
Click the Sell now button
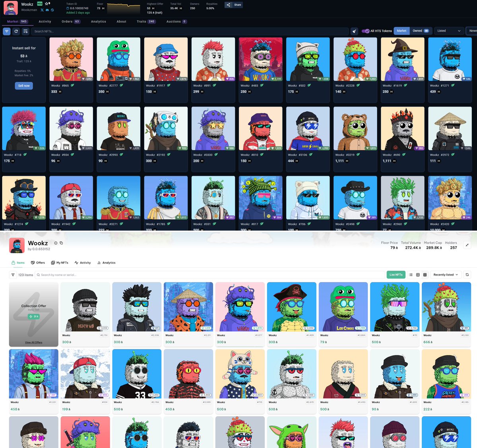pyautogui.click(x=24, y=85)
